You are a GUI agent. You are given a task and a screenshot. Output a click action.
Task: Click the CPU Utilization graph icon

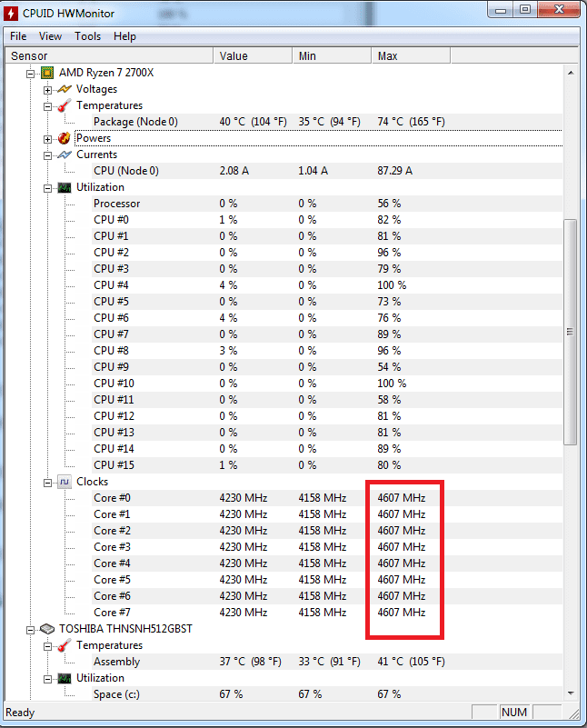point(64,187)
